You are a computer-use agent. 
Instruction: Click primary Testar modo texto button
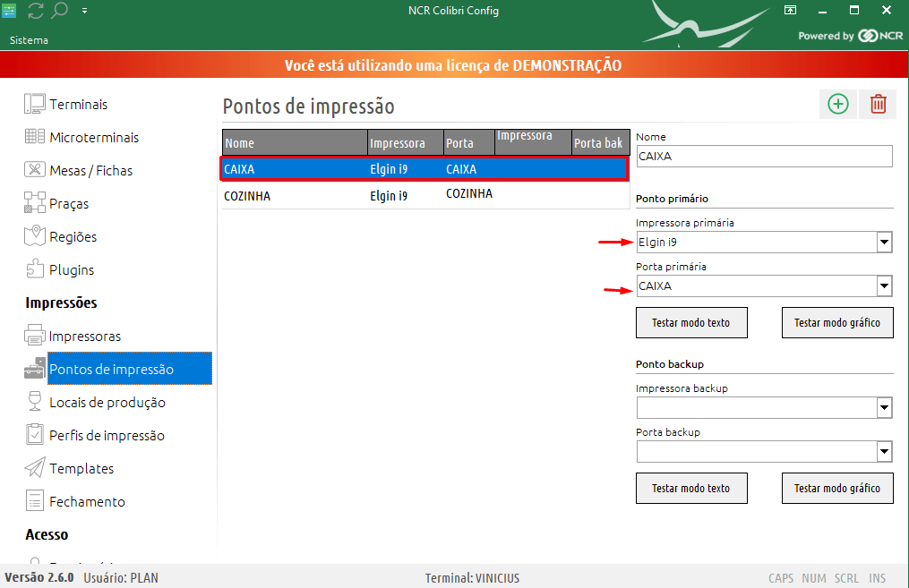690,323
